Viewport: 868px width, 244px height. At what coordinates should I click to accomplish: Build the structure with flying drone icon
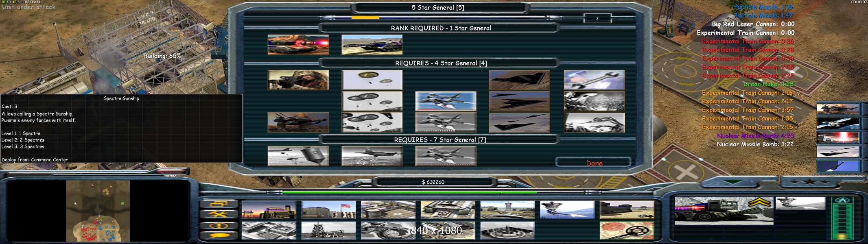tap(567, 210)
